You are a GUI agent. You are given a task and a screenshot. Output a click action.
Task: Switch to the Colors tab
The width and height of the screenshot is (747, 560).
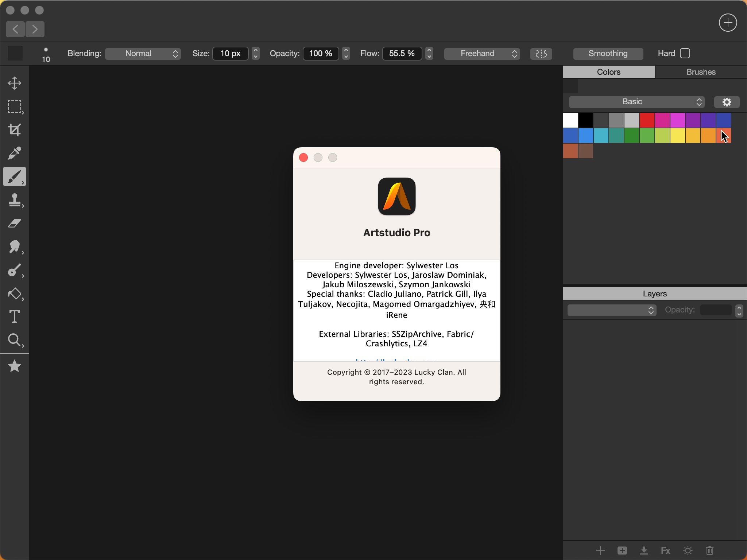coord(609,72)
